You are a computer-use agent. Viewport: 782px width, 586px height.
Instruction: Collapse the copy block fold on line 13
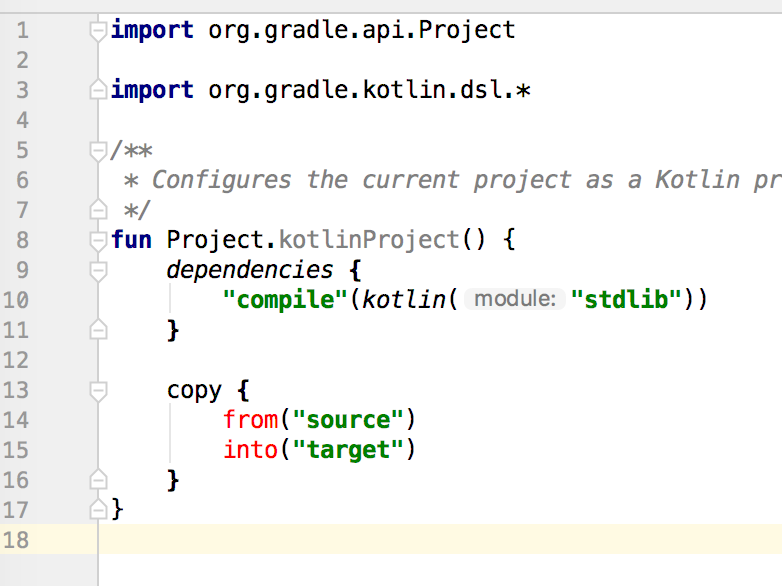pos(98,391)
